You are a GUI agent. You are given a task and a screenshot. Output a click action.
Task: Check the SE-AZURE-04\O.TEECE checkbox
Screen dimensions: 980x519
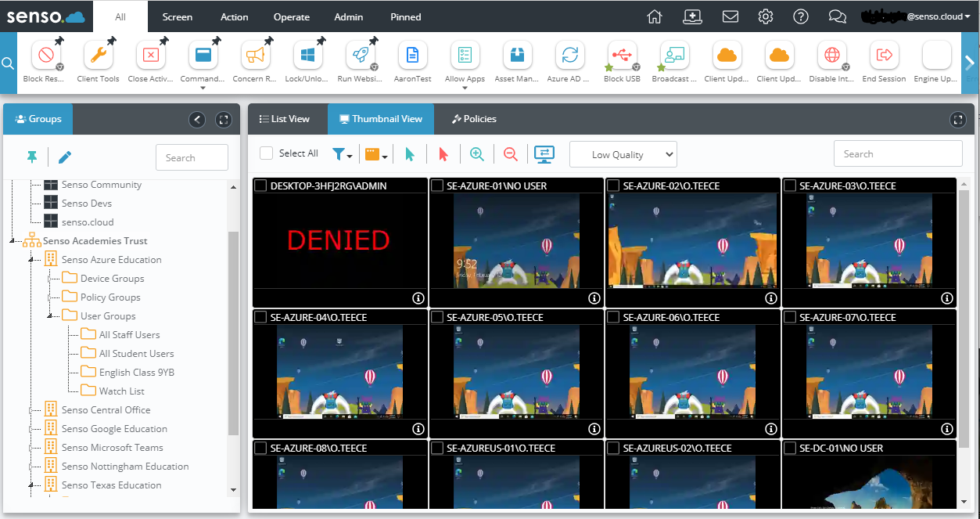click(x=260, y=317)
